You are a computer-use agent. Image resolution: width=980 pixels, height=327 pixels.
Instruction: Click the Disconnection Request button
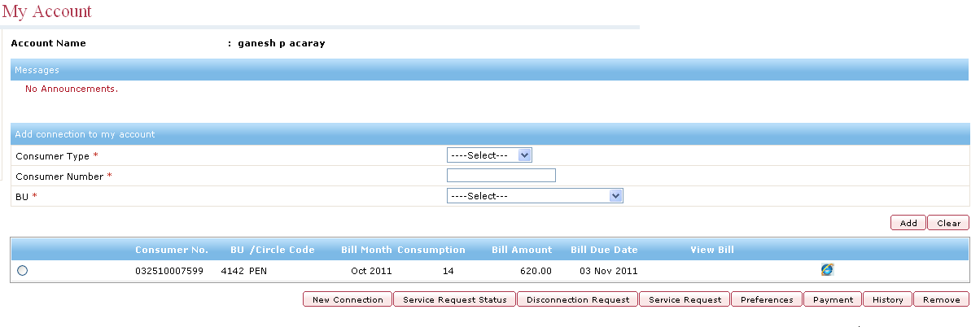pyautogui.click(x=577, y=299)
